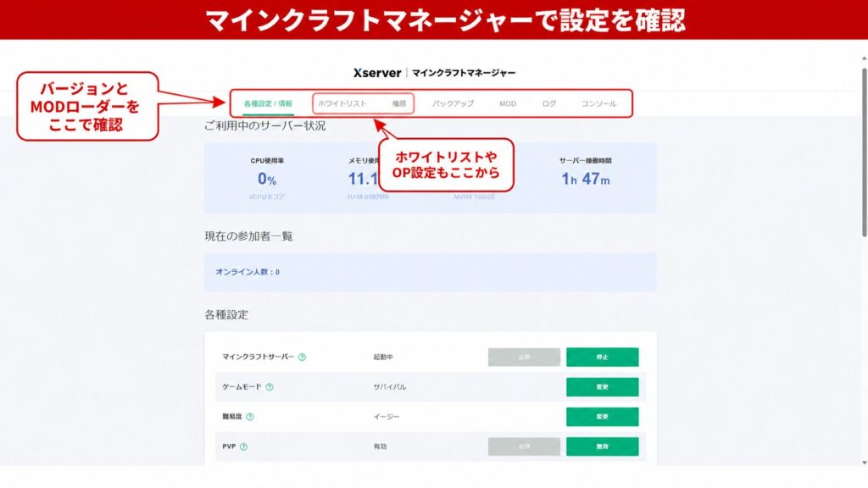Switch to the ホワイトリスト tab
Screen dimensions: 868x488
tap(342, 103)
